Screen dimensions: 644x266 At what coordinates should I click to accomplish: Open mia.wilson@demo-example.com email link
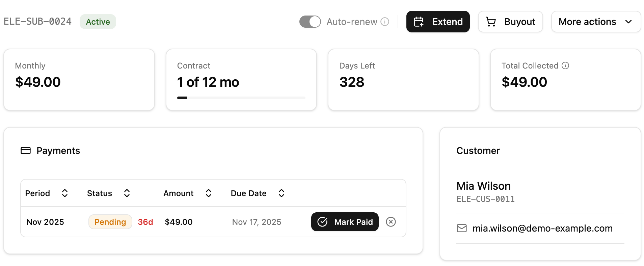tap(542, 228)
